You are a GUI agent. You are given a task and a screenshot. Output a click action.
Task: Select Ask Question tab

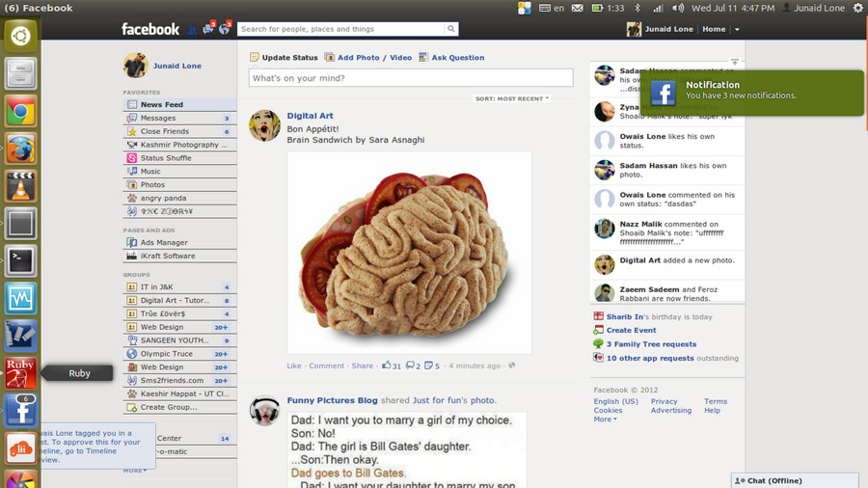pos(451,57)
